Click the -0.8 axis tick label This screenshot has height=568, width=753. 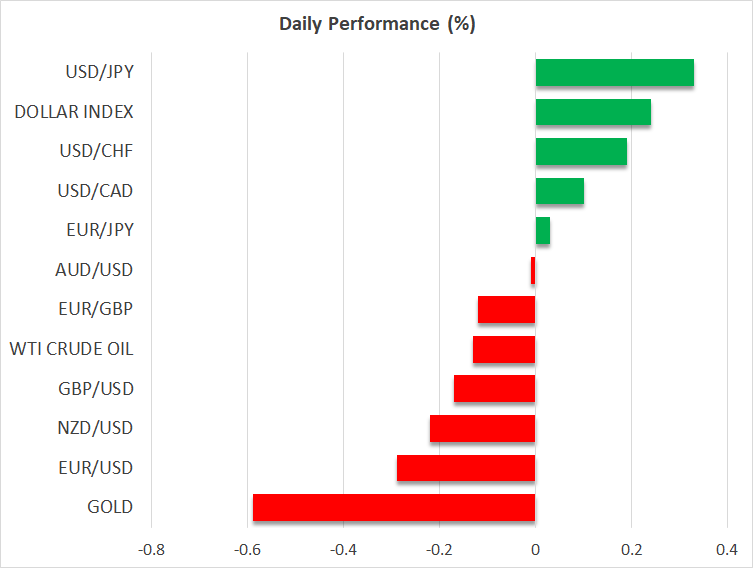click(151, 549)
